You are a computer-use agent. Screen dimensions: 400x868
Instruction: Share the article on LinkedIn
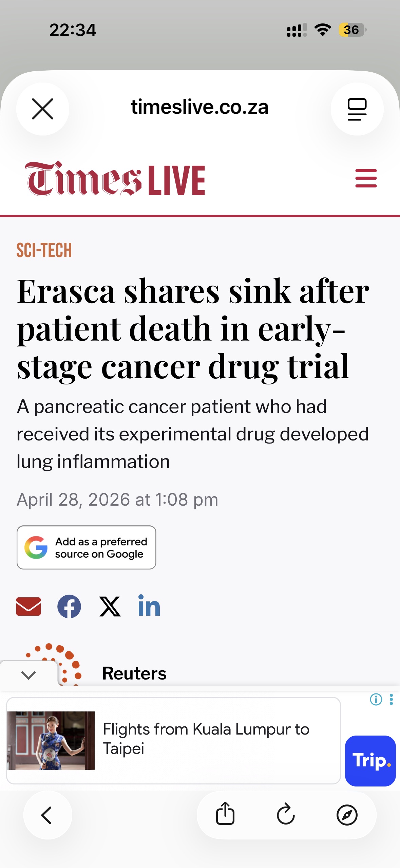coord(149,606)
